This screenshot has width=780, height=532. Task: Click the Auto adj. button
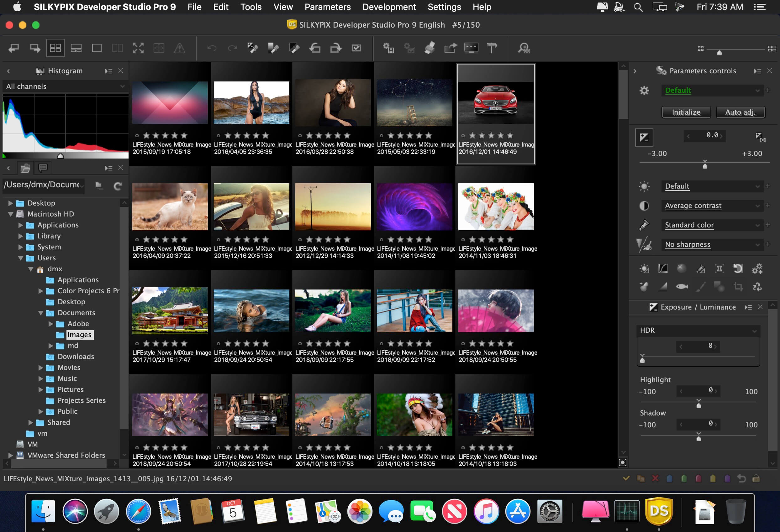pyautogui.click(x=740, y=112)
